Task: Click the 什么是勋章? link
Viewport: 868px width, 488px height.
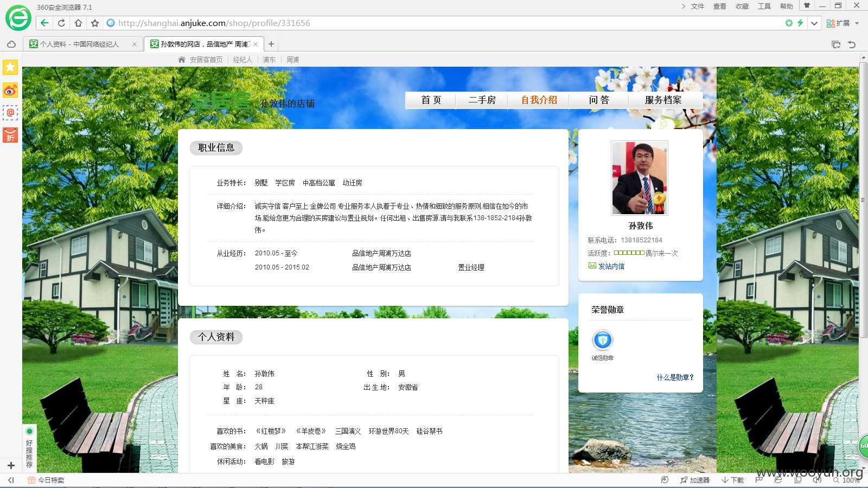Action: (x=675, y=377)
